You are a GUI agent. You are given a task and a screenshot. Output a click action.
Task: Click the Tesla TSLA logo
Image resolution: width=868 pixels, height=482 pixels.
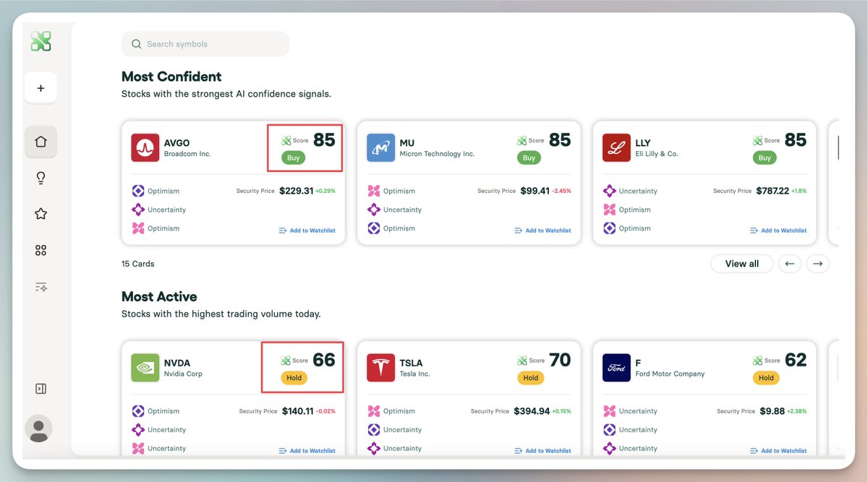tap(380, 368)
